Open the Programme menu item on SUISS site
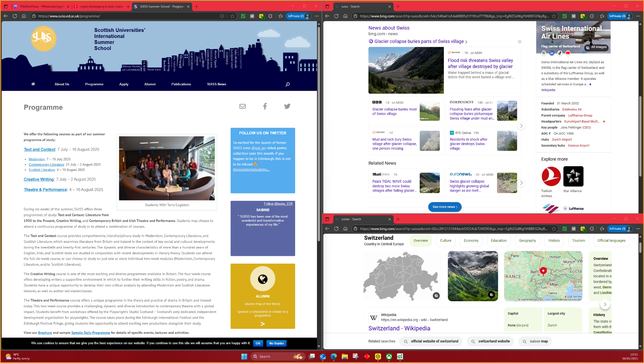This screenshot has width=644, height=363. point(94,84)
